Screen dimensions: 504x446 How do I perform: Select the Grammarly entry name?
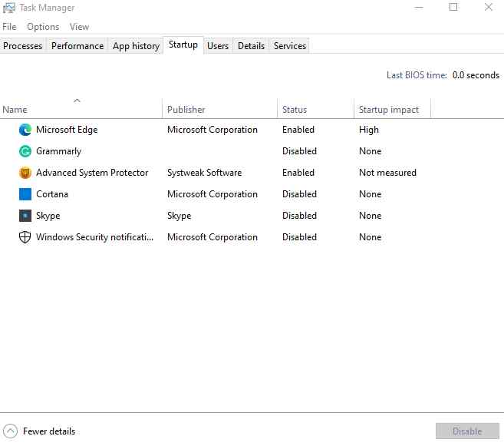pyautogui.click(x=58, y=151)
